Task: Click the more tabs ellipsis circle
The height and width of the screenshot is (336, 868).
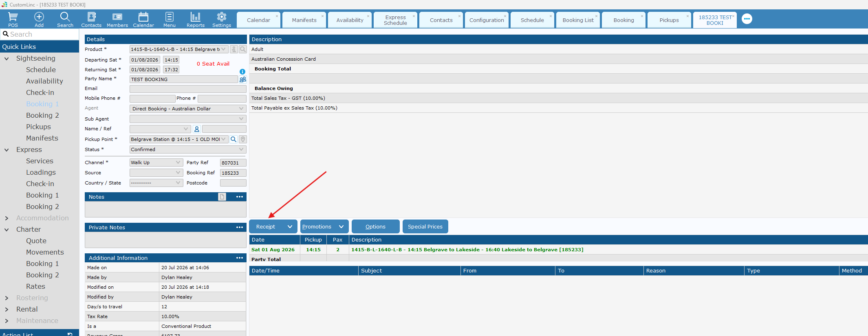Action: (x=747, y=19)
